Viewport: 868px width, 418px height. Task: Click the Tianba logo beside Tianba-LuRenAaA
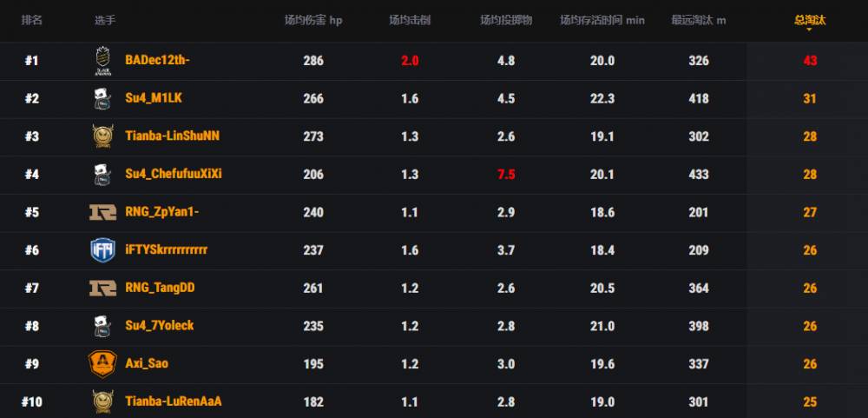coord(102,401)
